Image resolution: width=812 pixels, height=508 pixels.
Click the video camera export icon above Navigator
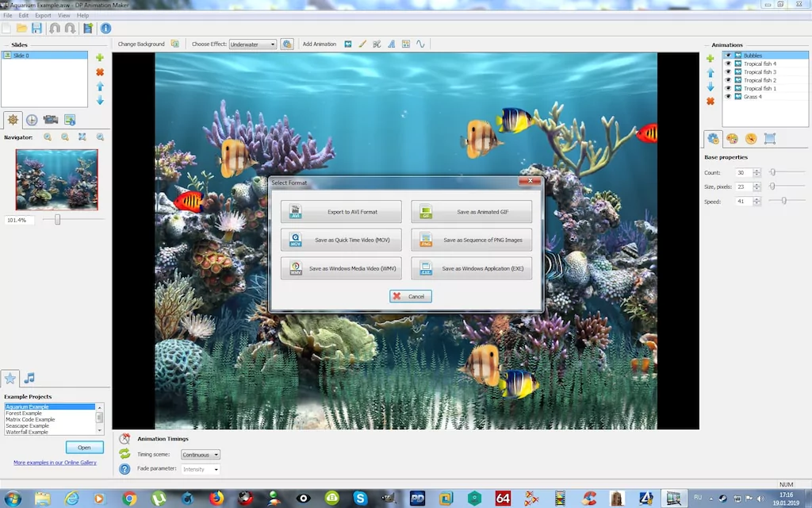click(51, 119)
